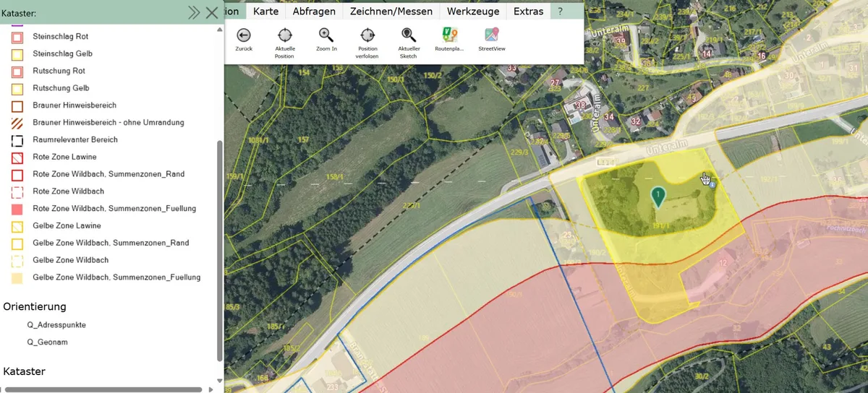Click Rote Zone Wildbach Summenzonen_Fuellung red swatch
Viewport: 868px width, 393px height.
click(18, 209)
